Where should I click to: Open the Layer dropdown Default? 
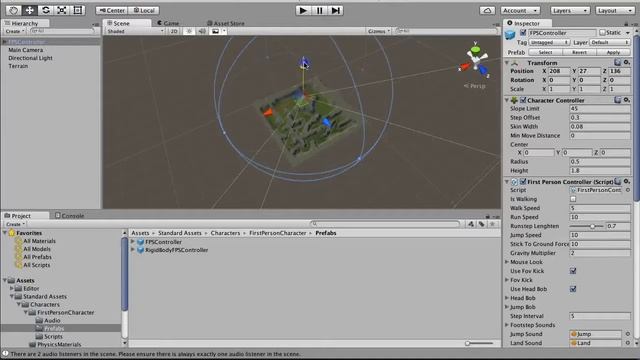610,42
